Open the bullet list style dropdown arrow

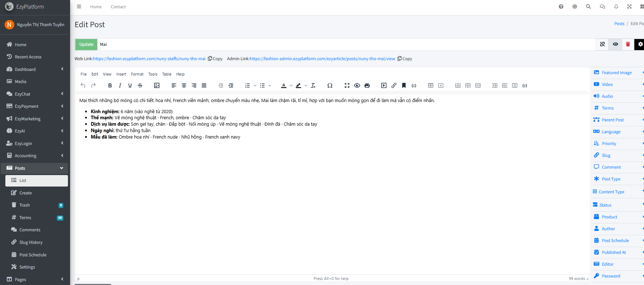pyautogui.click(x=270, y=86)
